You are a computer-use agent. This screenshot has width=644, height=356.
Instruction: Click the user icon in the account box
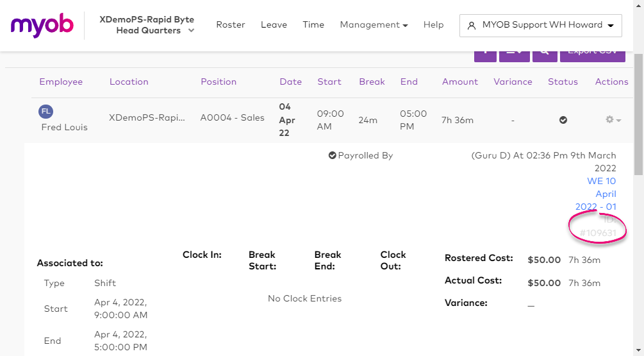click(472, 26)
